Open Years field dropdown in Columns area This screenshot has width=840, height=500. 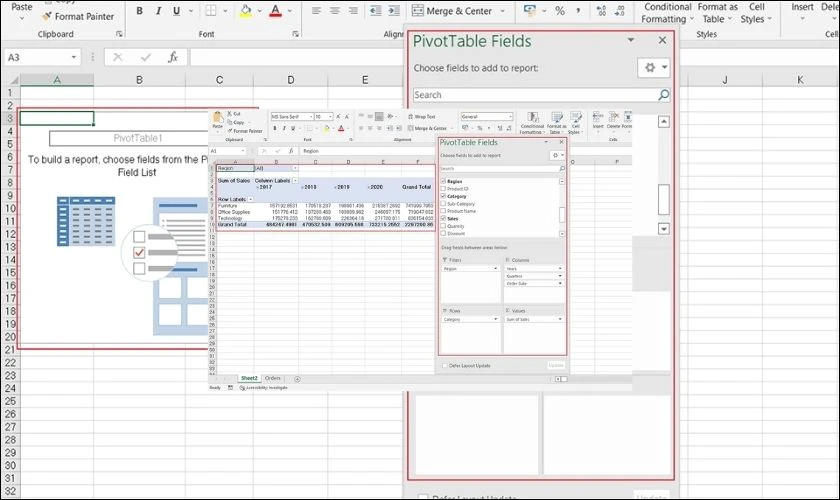coord(560,268)
